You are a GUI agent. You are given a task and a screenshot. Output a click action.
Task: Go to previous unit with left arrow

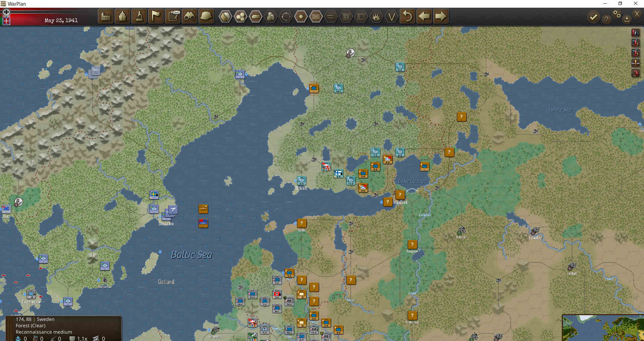pyautogui.click(x=424, y=16)
